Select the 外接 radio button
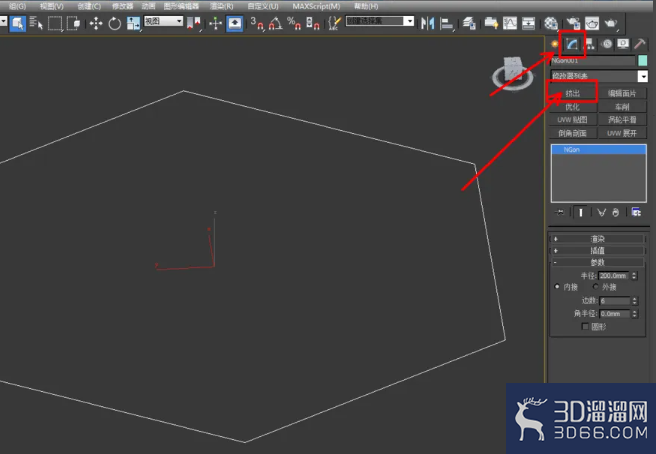 tap(596, 287)
